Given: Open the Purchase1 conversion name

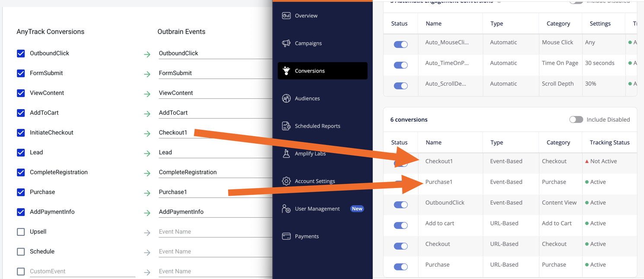Looking at the screenshot, I should coord(439,182).
